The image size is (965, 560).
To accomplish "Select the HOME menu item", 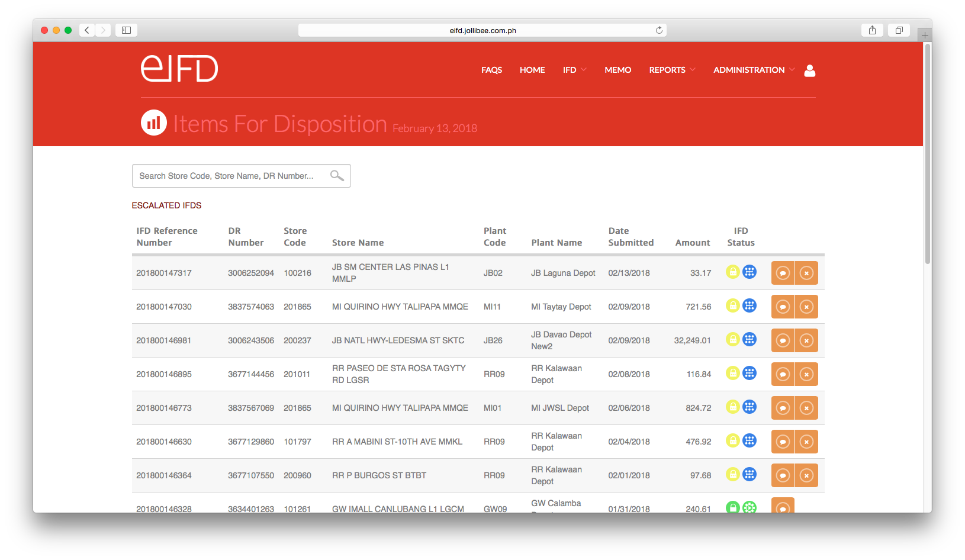I will coord(532,70).
